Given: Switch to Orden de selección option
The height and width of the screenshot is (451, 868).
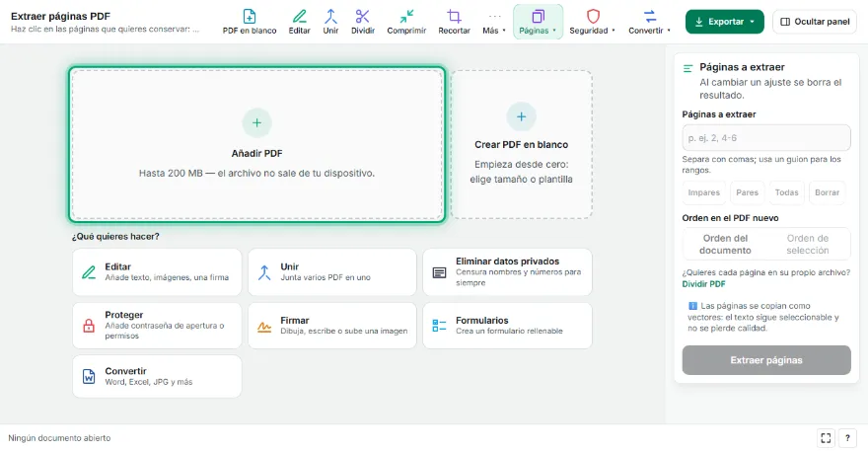Looking at the screenshot, I should coord(808,244).
